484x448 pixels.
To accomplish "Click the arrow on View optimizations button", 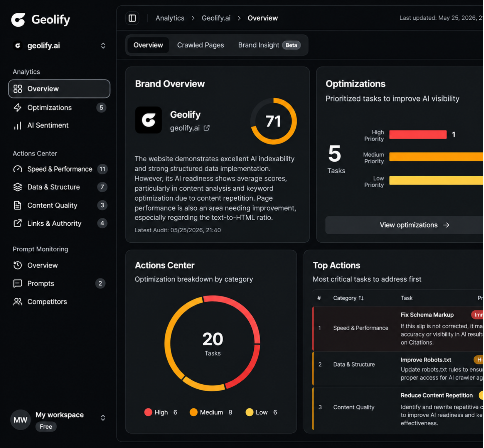I will tap(446, 225).
